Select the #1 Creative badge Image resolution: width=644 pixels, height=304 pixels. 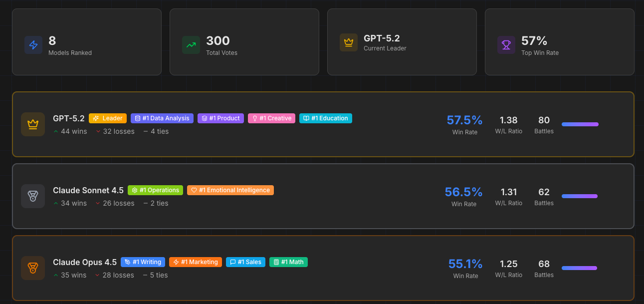point(271,118)
